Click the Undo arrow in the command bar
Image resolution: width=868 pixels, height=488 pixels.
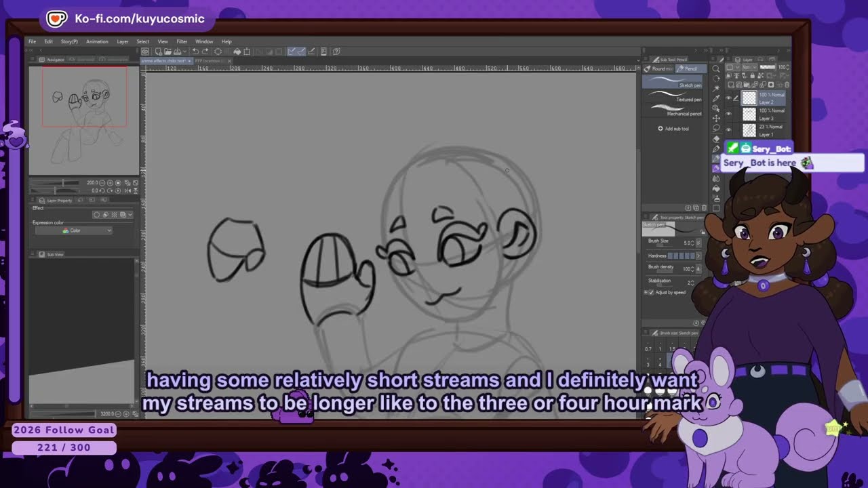click(195, 52)
